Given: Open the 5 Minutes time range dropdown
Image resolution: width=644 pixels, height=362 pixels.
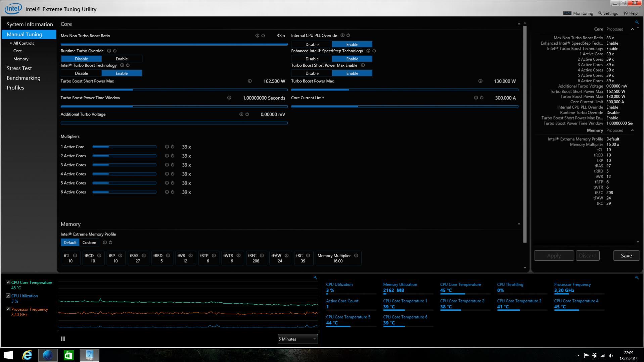Looking at the screenshot, I should tap(297, 339).
